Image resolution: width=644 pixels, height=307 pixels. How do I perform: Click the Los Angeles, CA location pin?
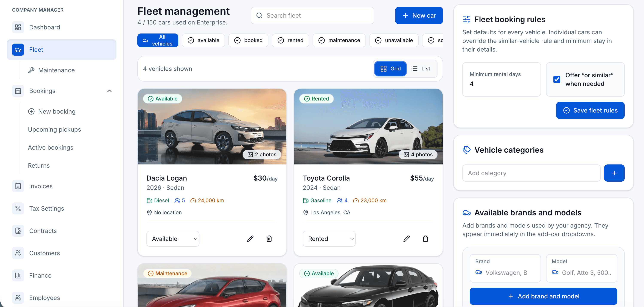click(x=305, y=213)
